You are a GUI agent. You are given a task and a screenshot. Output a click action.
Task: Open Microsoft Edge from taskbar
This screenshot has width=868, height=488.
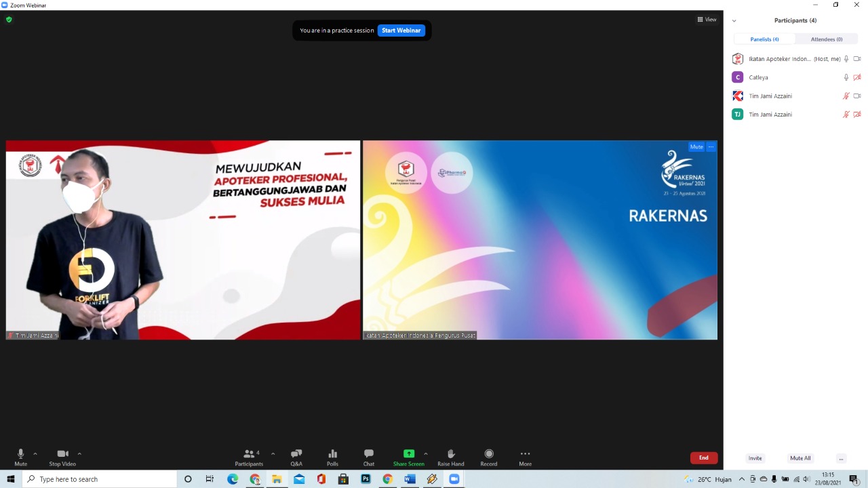click(x=233, y=479)
